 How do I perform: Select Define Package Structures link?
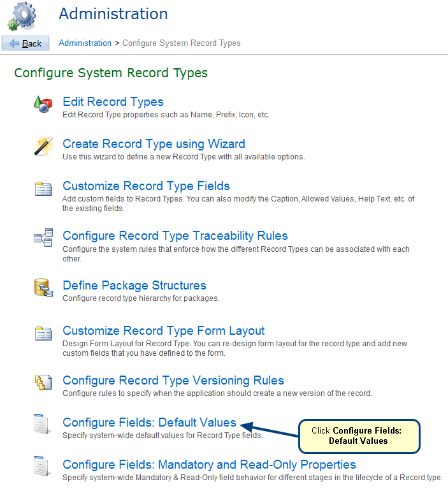(x=134, y=286)
